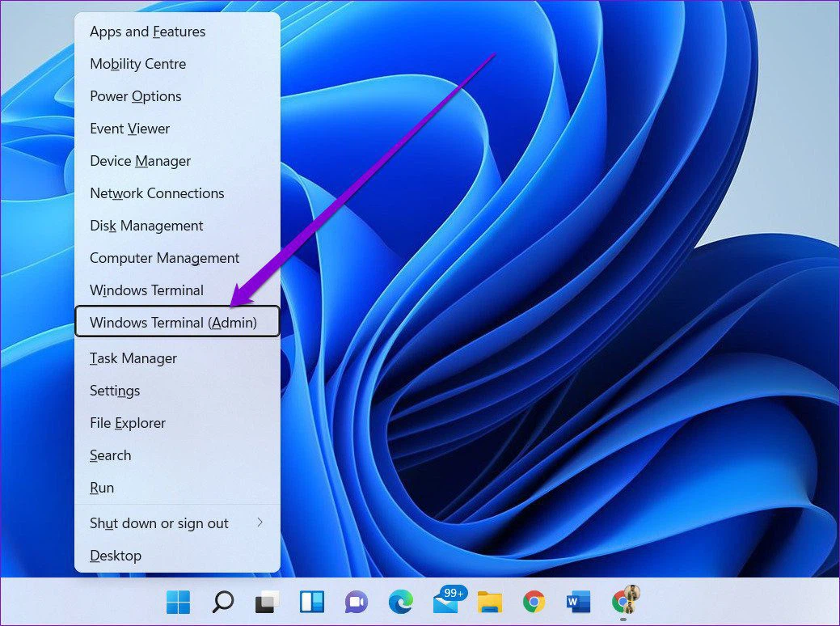Open Microsoft Edge from the taskbar
This screenshot has height=626, width=840.
[x=400, y=602]
